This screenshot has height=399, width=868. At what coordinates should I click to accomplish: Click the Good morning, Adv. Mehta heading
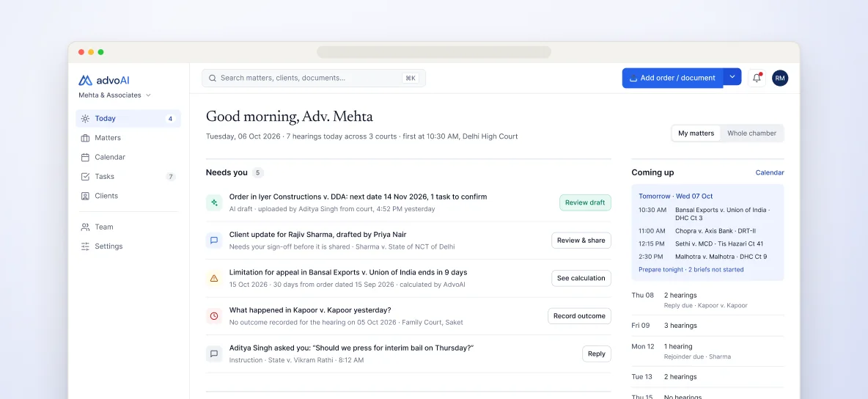pos(290,117)
